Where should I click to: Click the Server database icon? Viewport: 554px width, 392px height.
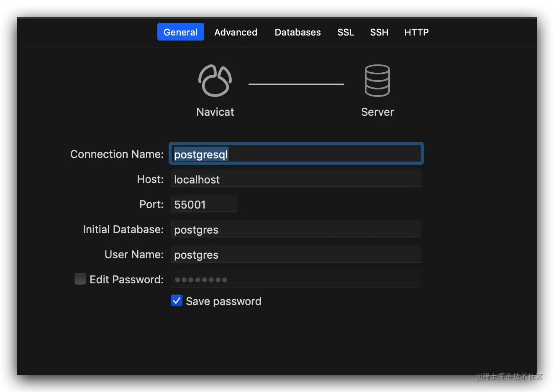pos(377,81)
